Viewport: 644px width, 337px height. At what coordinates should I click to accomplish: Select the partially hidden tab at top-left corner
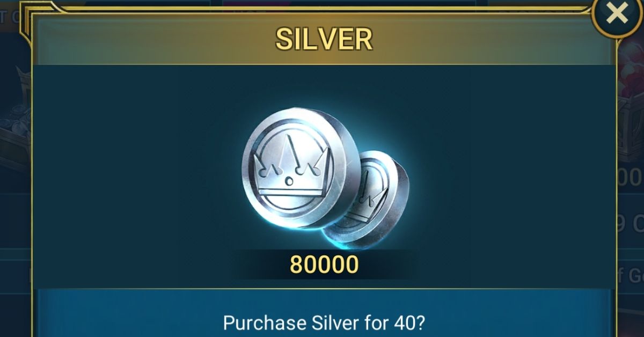pos(11,17)
